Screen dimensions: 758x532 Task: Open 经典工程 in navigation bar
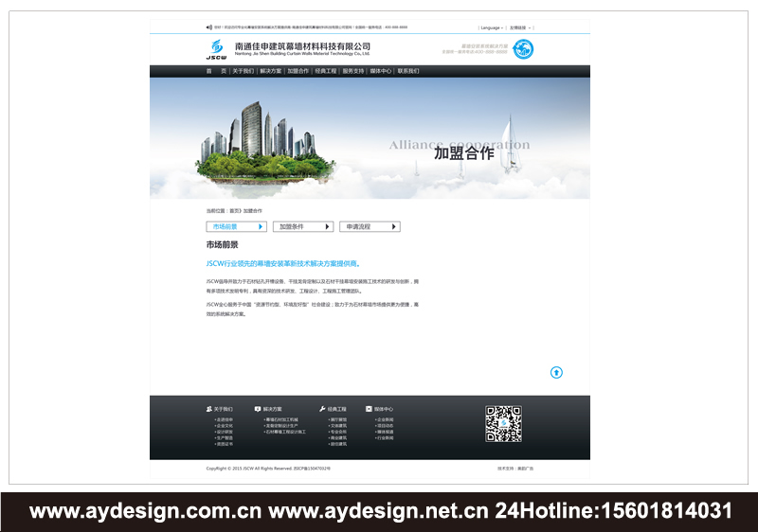coord(326,71)
